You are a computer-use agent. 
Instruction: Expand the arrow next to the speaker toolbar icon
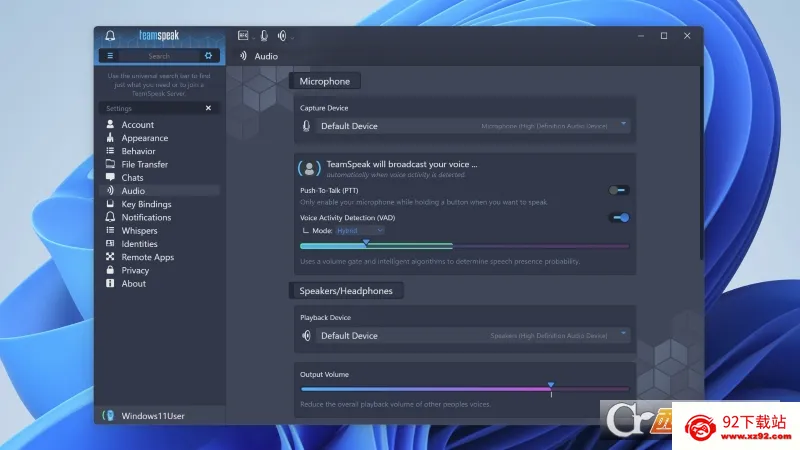(x=292, y=37)
